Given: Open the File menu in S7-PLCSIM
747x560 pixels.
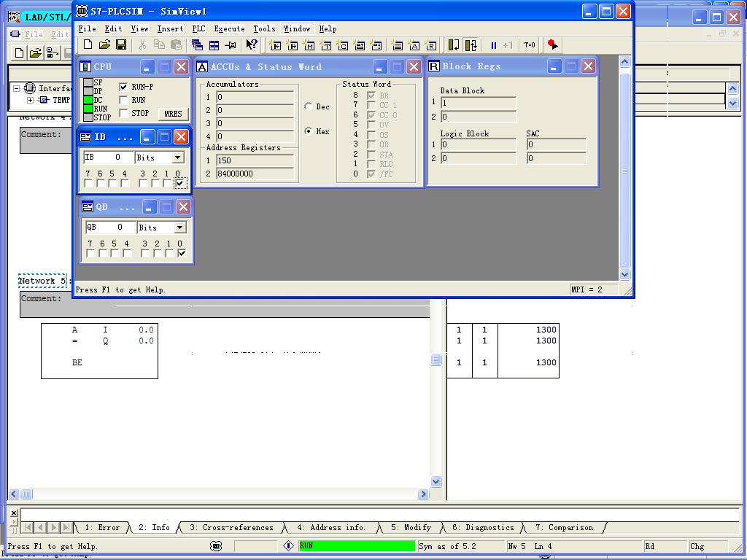Looking at the screenshot, I should [87, 28].
